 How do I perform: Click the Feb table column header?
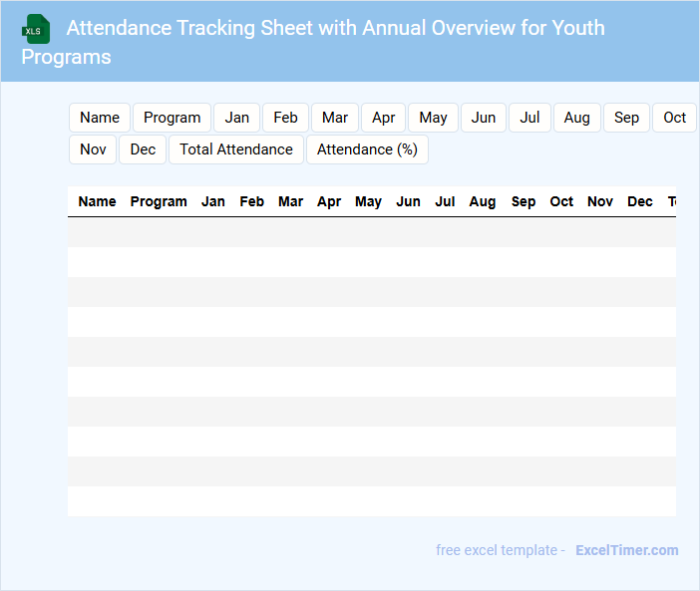252,201
